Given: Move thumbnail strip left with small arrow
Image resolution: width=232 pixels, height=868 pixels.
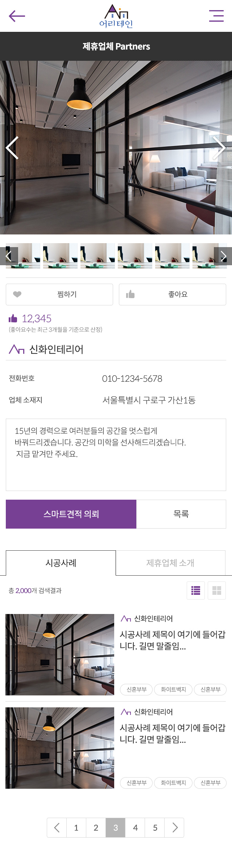Looking at the screenshot, I should coord(9,256).
